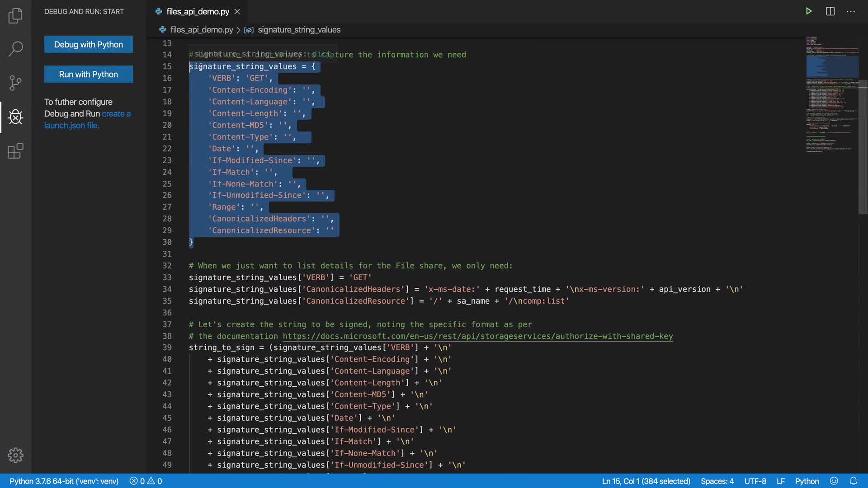868x488 pixels.
Task: Click the feedback smiley in status bar
Action: click(834, 481)
